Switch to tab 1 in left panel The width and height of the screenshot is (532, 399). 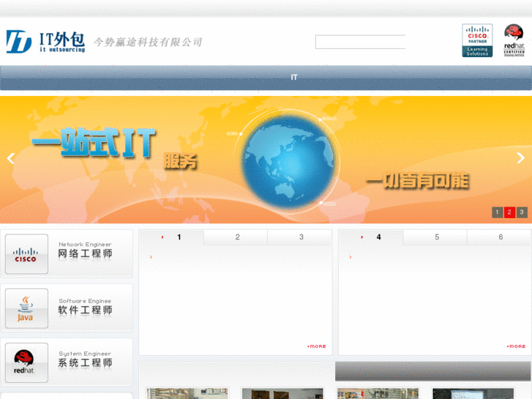pyautogui.click(x=171, y=237)
